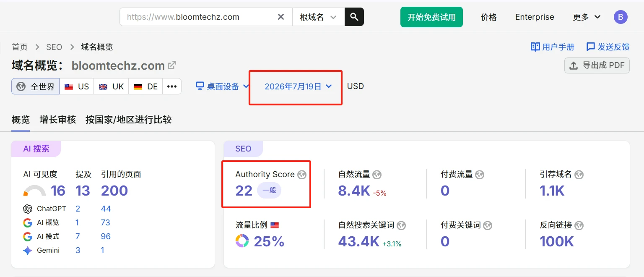Click the Google icon beside AI 模式
Image resolution: width=644 pixels, height=277 pixels.
(x=28, y=237)
